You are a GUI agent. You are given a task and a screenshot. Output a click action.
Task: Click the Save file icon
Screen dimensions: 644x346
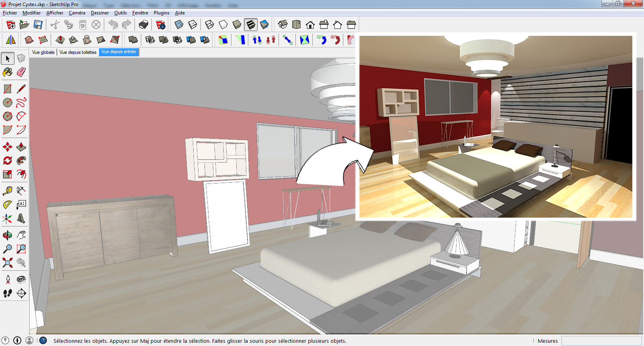point(38,25)
